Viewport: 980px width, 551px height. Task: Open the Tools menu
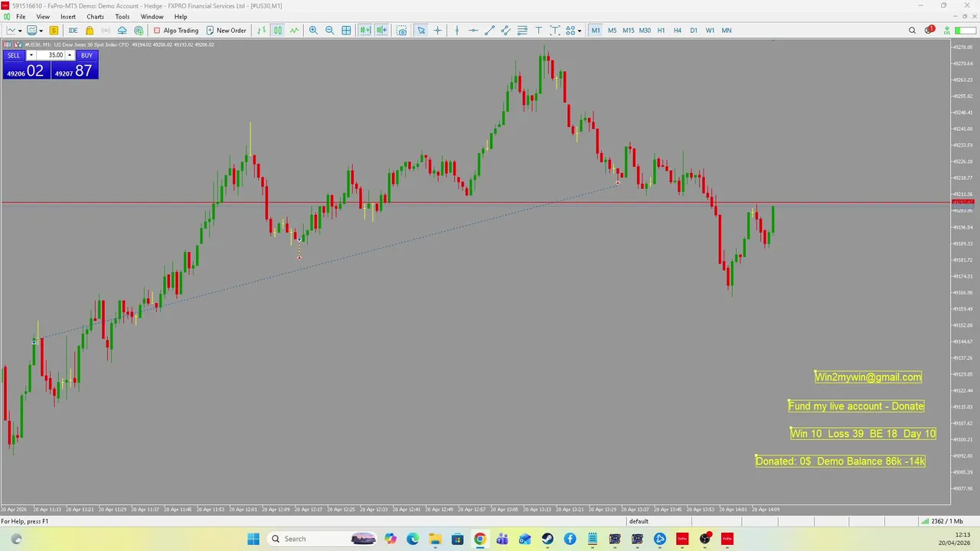tap(122, 17)
